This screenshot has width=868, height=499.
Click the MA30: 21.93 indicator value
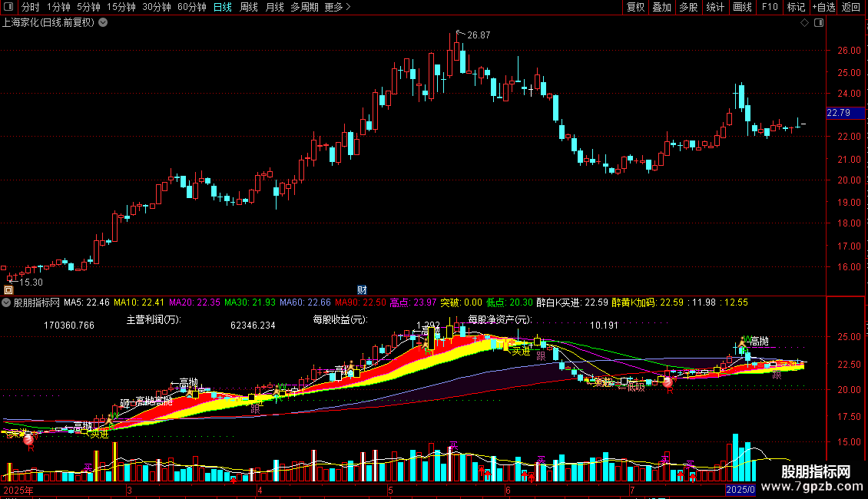[x=250, y=302]
